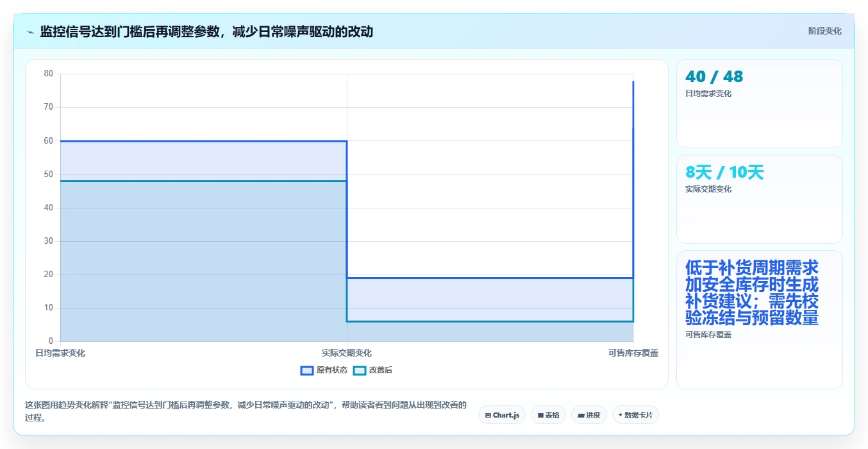Click the teal 改善后 legend swatch
Screen dimensions: 868x449
click(360, 370)
